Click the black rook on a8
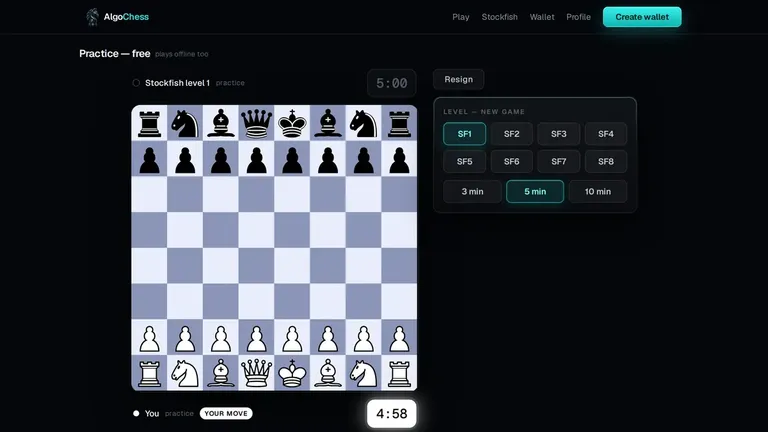 point(149,123)
